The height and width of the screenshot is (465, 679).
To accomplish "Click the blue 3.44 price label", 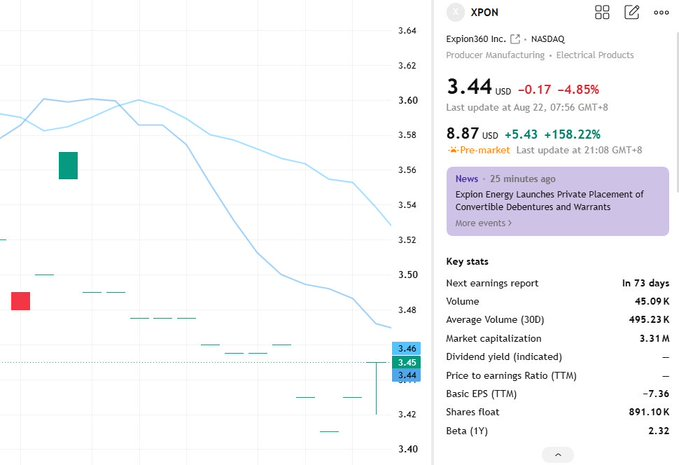I will coord(406,375).
